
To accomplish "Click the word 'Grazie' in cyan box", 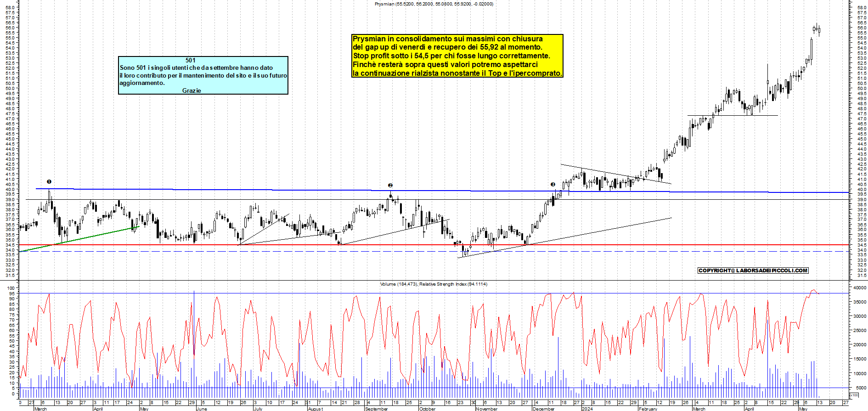I will pos(192,90).
